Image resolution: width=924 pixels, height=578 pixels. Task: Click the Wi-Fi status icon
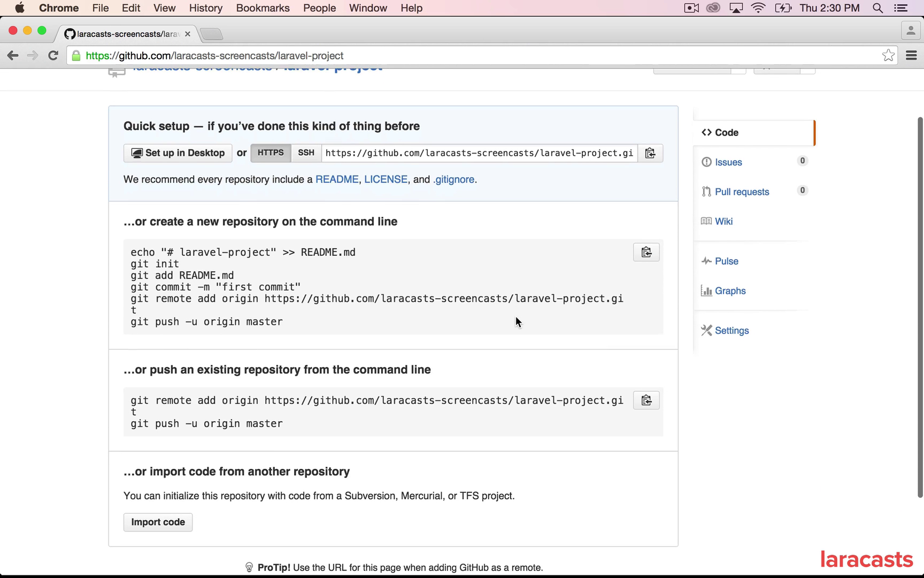tap(758, 8)
